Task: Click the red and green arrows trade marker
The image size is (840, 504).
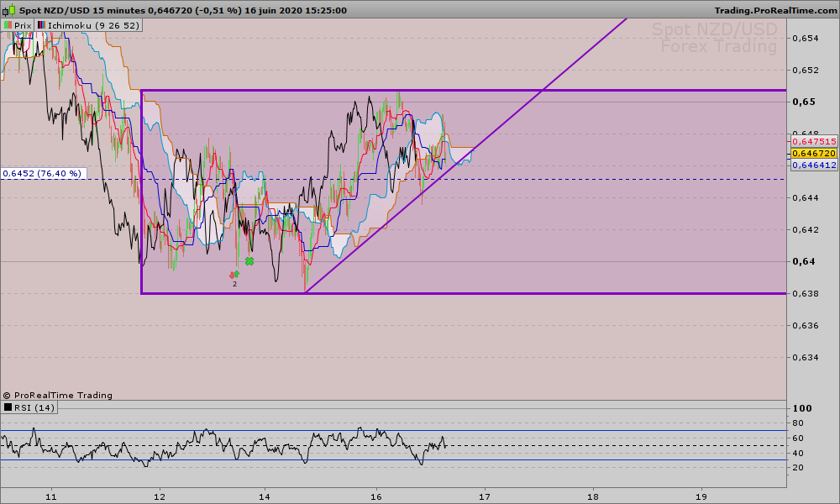Action: coord(234,275)
